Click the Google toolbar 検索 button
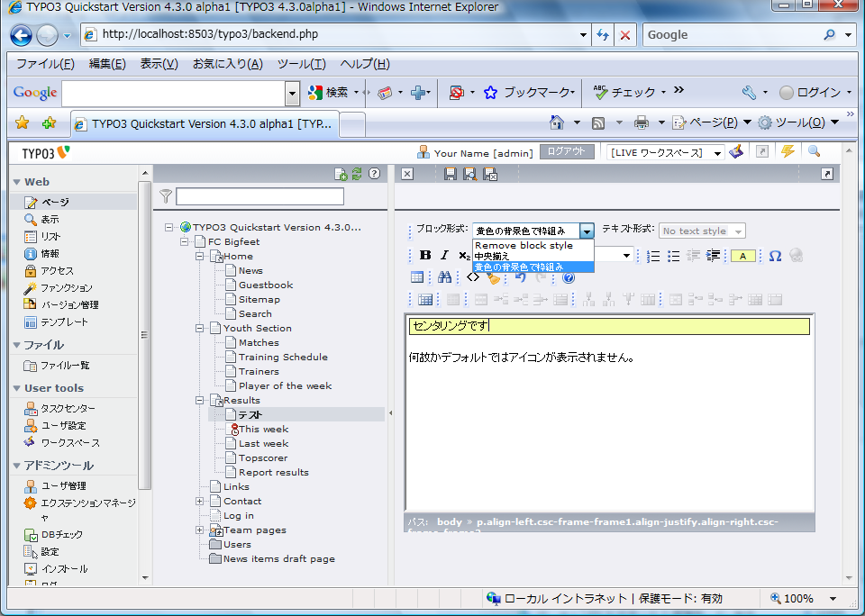Image resolution: width=865 pixels, height=616 pixels. (330, 93)
